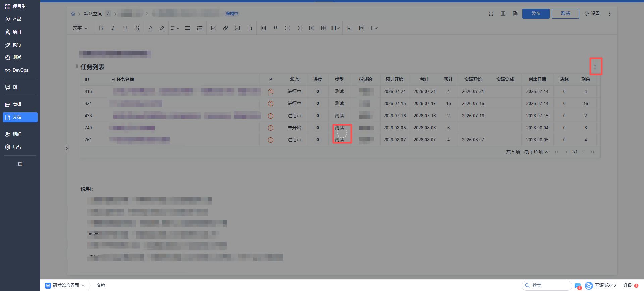The width and height of the screenshot is (644, 291).
Task: Open the DevOps menu
Action: [x=20, y=70]
